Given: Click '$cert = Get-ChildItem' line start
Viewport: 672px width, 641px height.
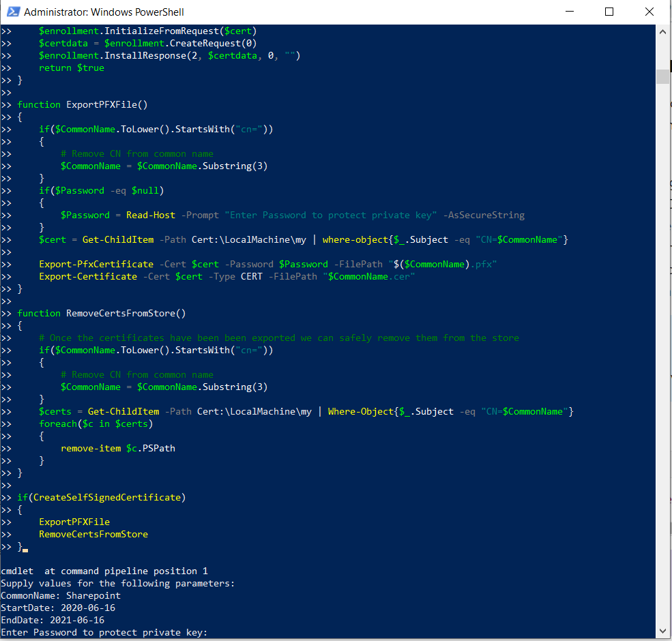Looking at the screenshot, I should pyautogui.click(x=96, y=239).
